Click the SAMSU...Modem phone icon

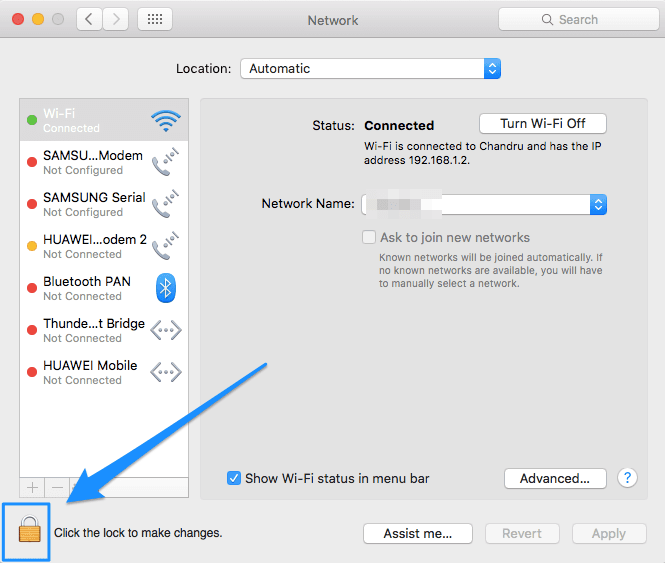[166, 162]
